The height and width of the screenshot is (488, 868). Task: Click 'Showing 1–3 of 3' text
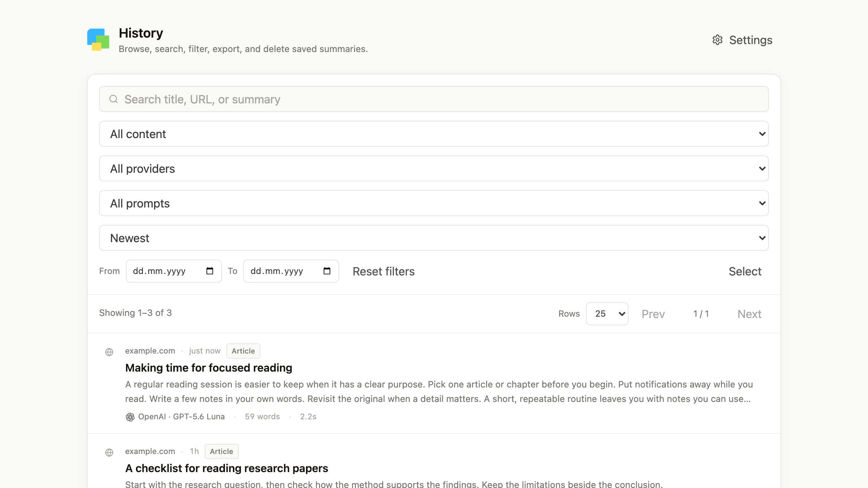tap(136, 313)
